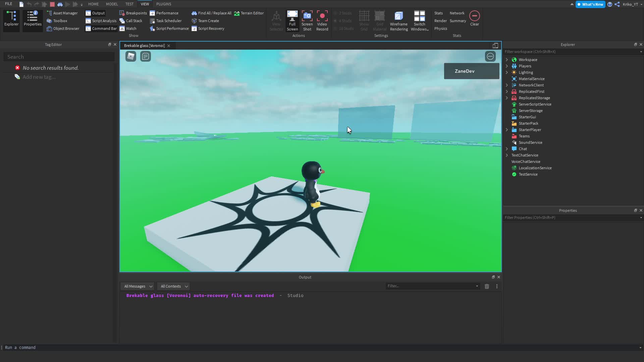Switch to the MODEL ribbon tab
644x362 pixels.
[112, 4]
